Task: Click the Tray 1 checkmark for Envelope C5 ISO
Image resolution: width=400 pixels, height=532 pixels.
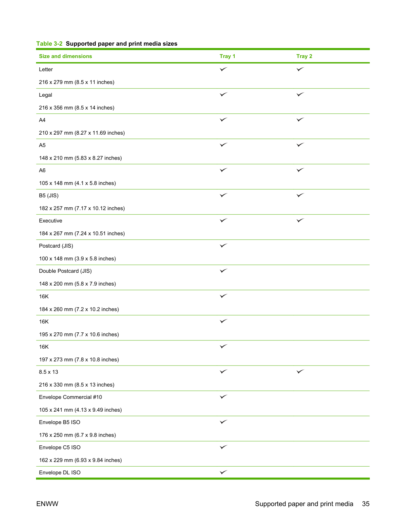Action: pos(223,447)
